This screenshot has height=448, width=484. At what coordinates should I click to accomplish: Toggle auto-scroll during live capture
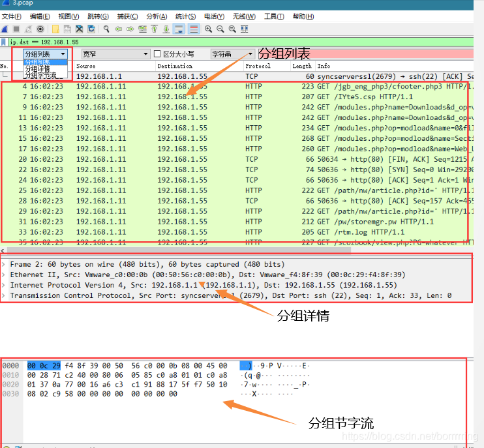pyautogui.click(x=179, y=29)
